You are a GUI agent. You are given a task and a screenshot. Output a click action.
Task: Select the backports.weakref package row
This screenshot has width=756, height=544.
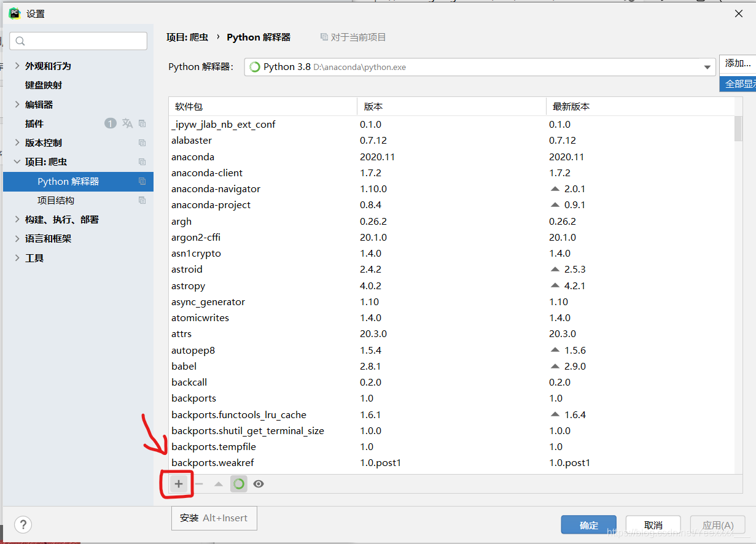(x=451, y=462)
